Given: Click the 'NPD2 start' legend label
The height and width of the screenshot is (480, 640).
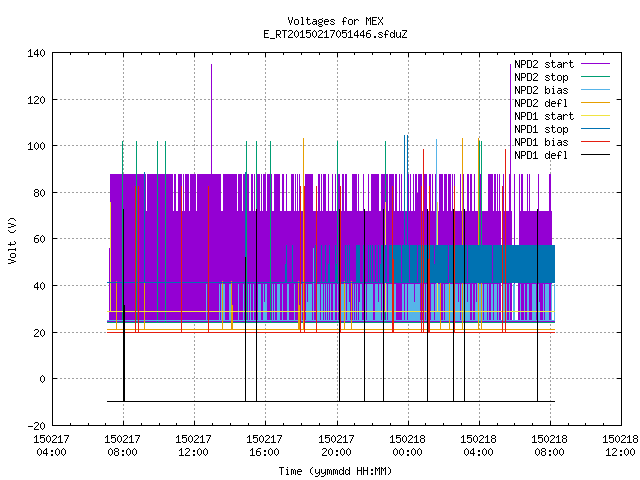Looking at the screenshot, I should click(544, 64).
